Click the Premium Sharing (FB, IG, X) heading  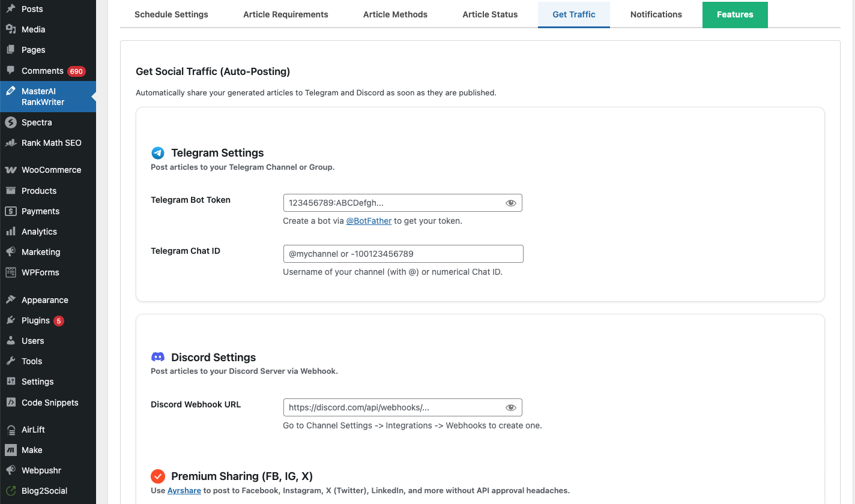coord(242,476)
